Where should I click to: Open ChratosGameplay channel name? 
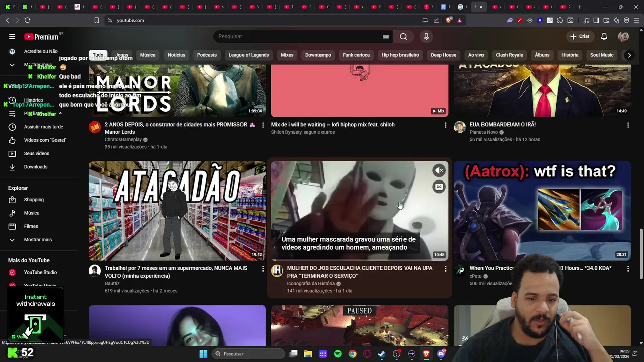pyautogui.click(x=123, y=140)
